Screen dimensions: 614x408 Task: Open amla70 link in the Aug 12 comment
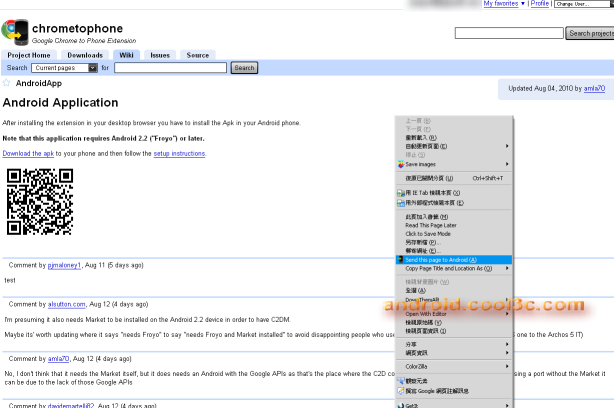pyautogui.click(x=58, y=359)
